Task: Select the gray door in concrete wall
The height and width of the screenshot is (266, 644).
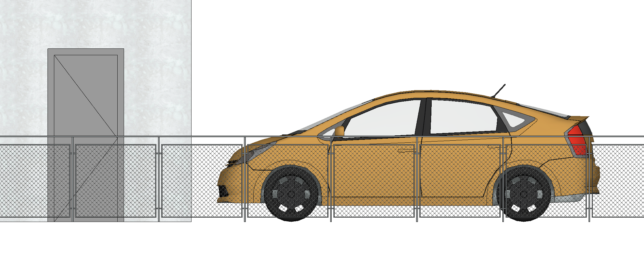Action: (86, 135)
